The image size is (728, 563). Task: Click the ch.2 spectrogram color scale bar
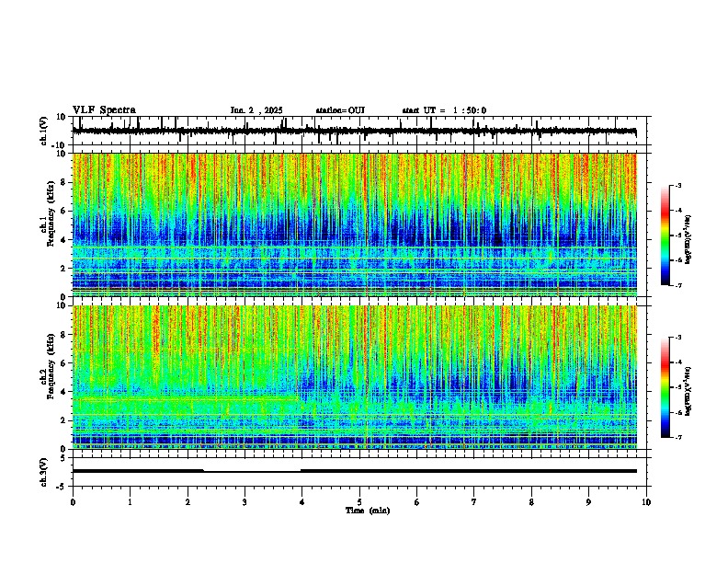(665, 387)
